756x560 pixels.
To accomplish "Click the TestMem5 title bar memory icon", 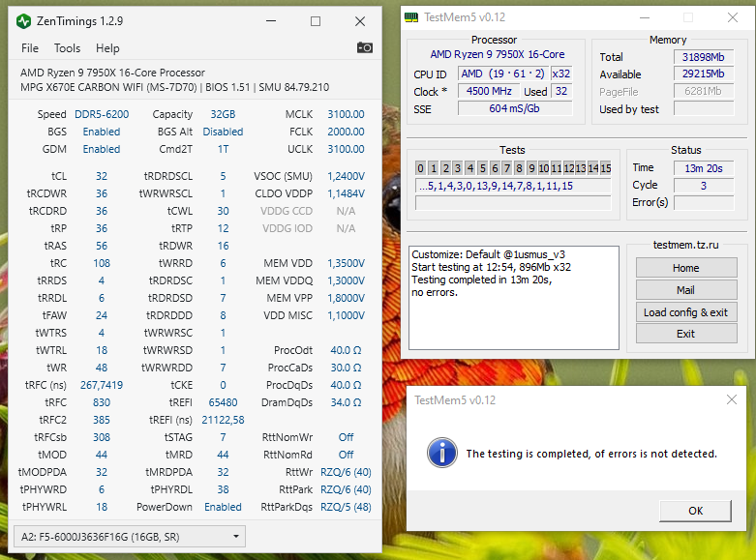I will point(411,17).
